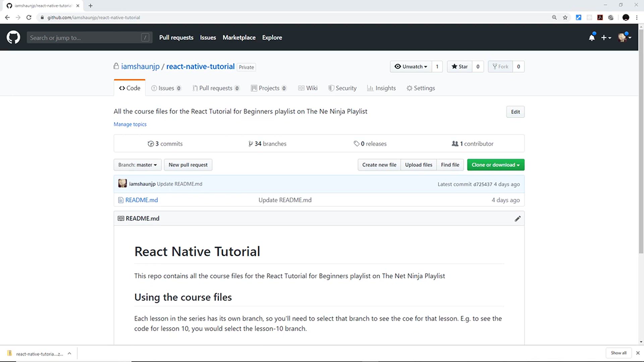The image size is (644, 362).
Task: Click Pull requests in the top navigation
Action: click(x=176, y=38)
